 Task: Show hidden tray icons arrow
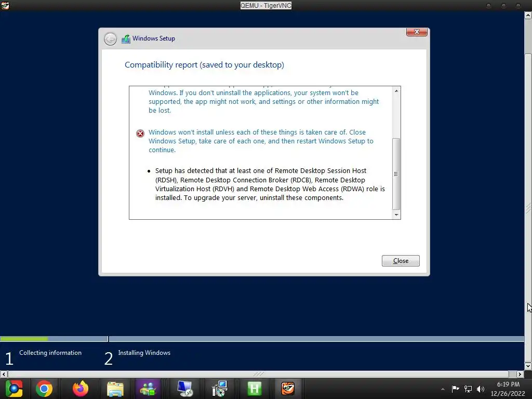pos(443,389)
